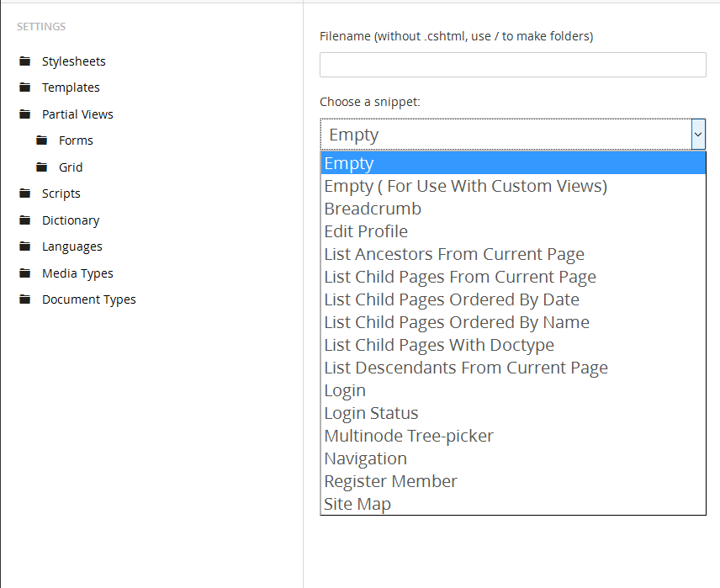The height and width of the screenshot is (588, 720).
Task: Select the Register Member snippet
Action: (390, 481)
